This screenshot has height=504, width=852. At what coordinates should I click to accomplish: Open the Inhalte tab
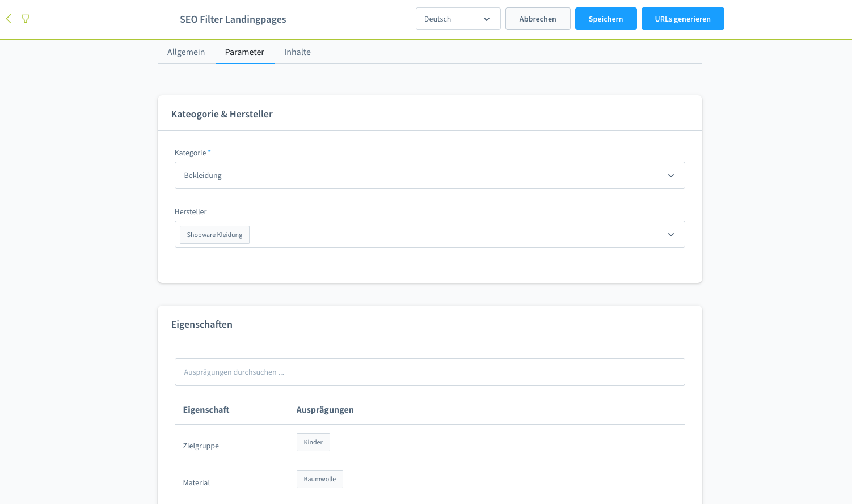[x=297, y=52]
